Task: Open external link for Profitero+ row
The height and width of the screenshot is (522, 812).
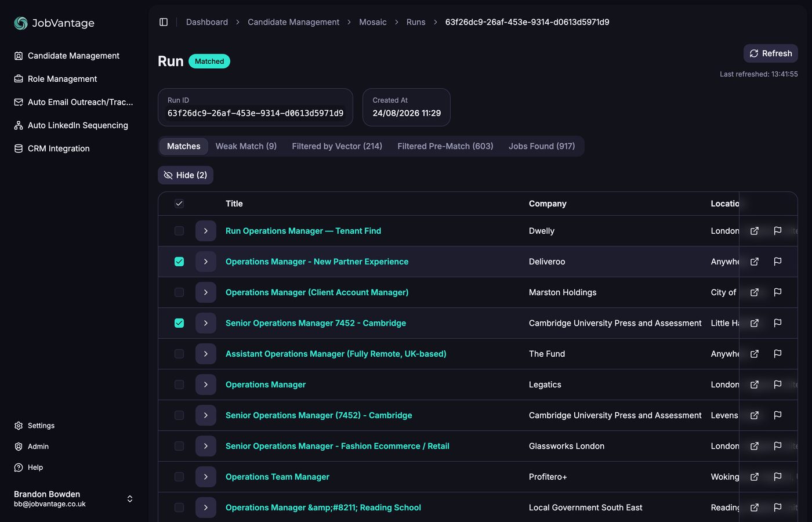Action: (x=755, y=477)
